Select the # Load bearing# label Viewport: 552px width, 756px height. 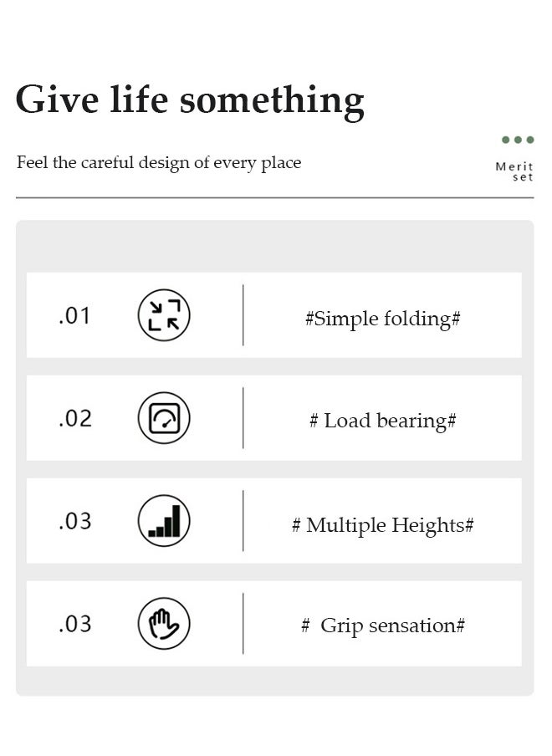pyautogui.click(x=383, y=421)
